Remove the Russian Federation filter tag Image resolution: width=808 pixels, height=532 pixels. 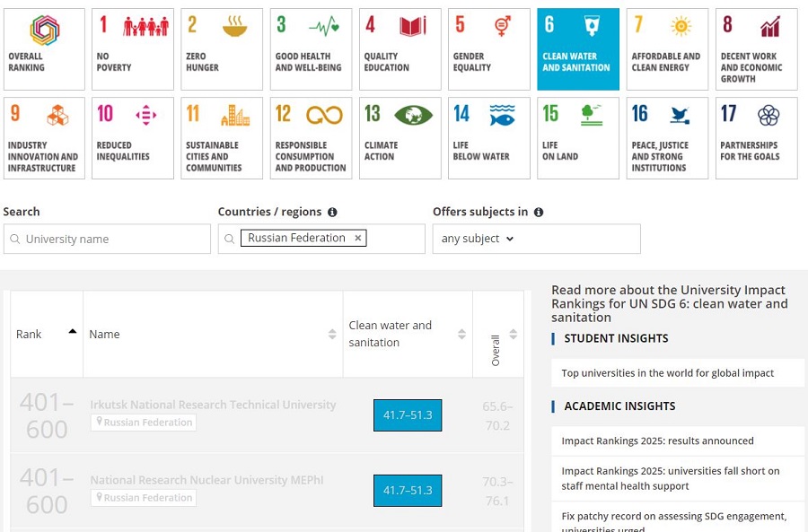357,239
